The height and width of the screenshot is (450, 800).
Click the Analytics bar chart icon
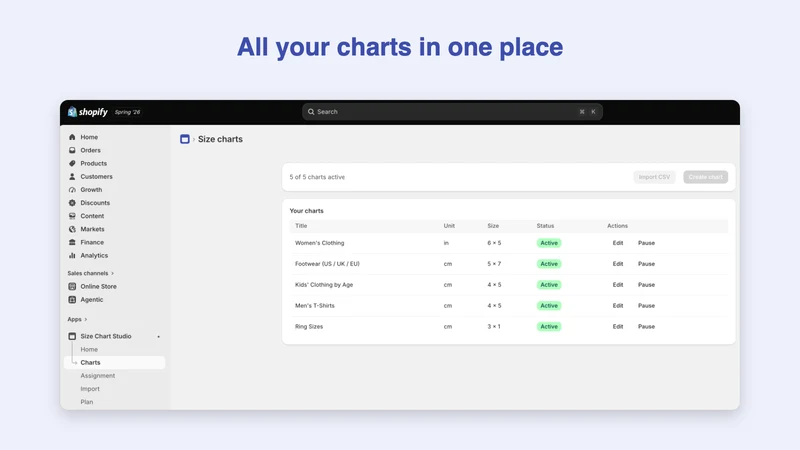(72, 255)
